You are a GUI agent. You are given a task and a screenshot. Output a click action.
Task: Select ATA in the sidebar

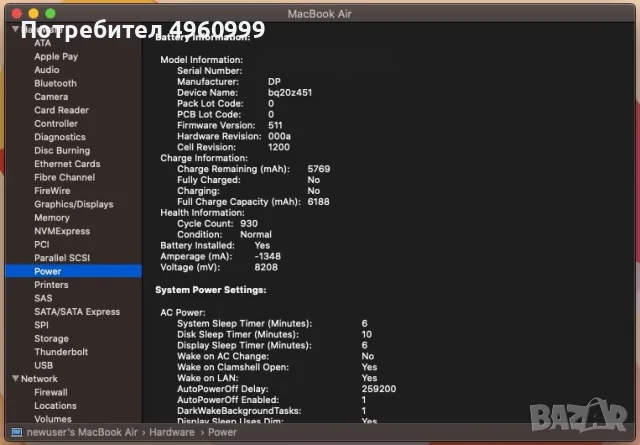pos(42,43)
